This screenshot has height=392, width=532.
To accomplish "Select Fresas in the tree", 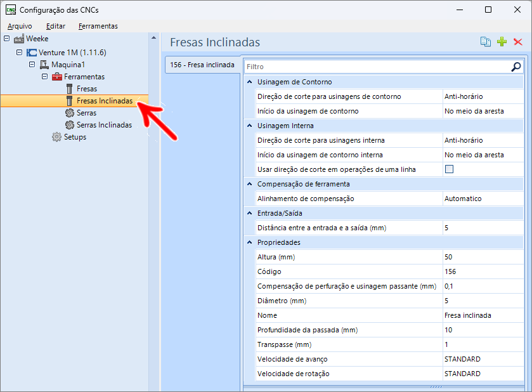I will tap(87, 89).
